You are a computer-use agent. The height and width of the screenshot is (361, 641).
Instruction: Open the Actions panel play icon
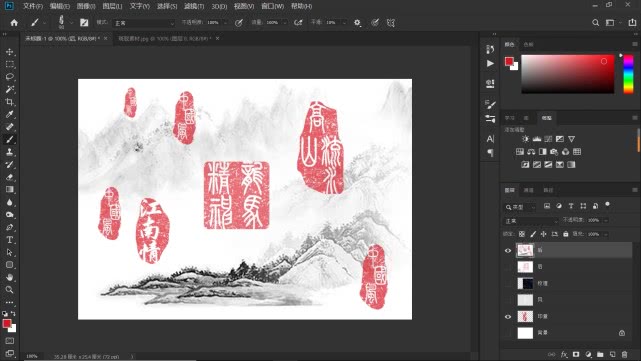coord(490,63)
